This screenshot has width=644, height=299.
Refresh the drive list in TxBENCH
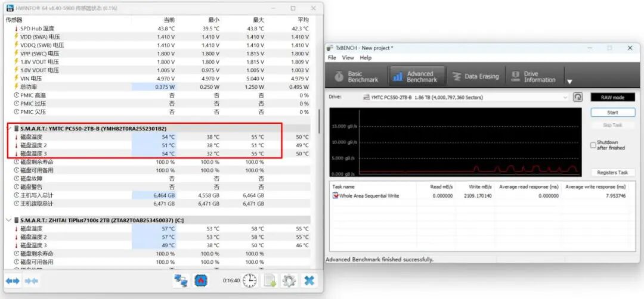click(577, 97)
